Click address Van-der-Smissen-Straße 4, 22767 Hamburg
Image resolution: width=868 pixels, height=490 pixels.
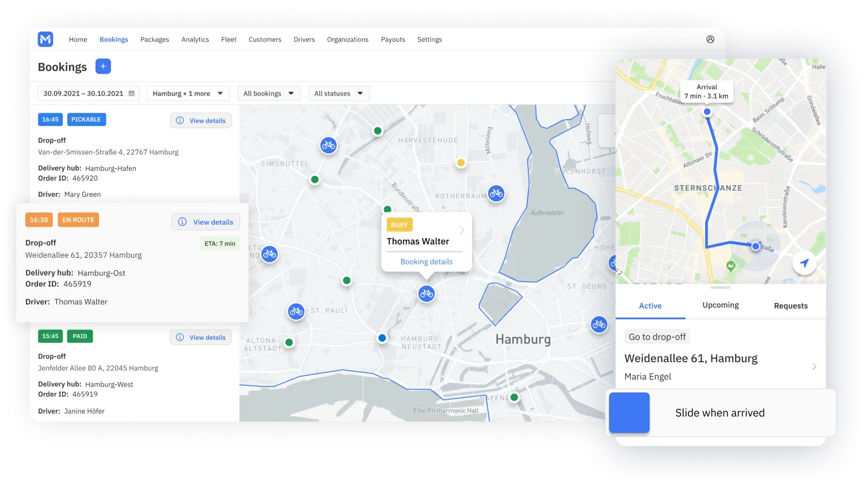pos(108,152)
